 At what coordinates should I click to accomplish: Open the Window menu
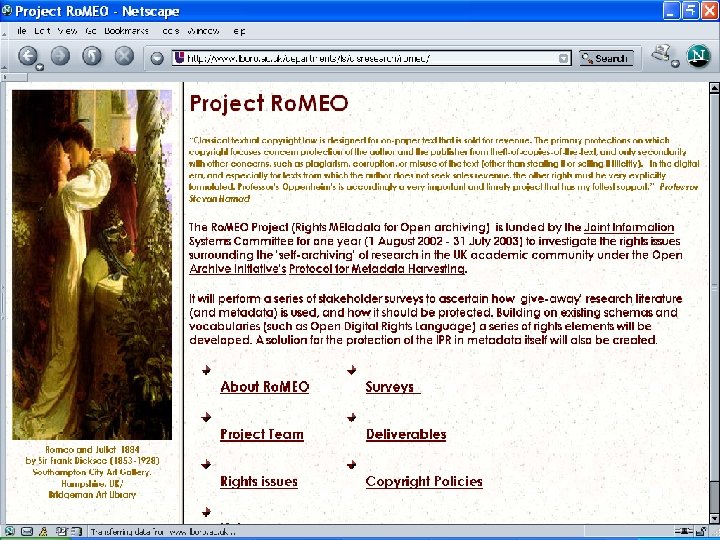(x=203, y=31)
